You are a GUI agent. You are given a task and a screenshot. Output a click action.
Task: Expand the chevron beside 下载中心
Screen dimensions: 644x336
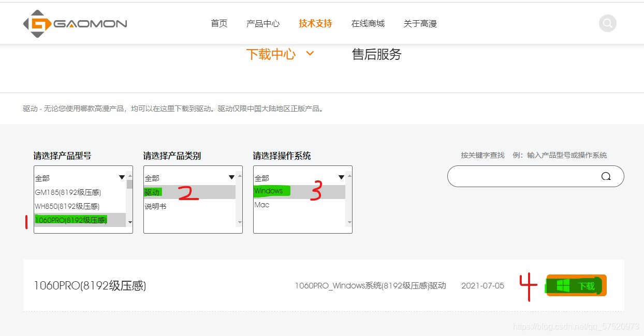click(310, 53)
